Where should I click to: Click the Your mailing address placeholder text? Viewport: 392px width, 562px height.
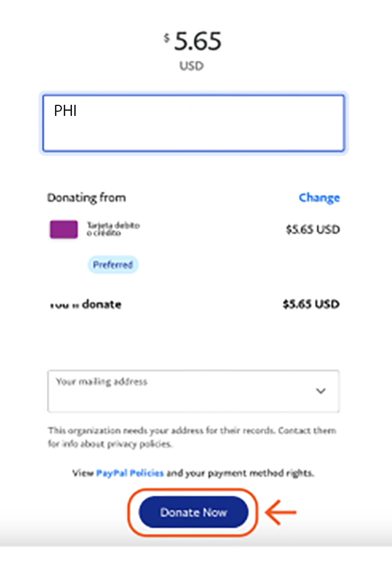[102, 382]
